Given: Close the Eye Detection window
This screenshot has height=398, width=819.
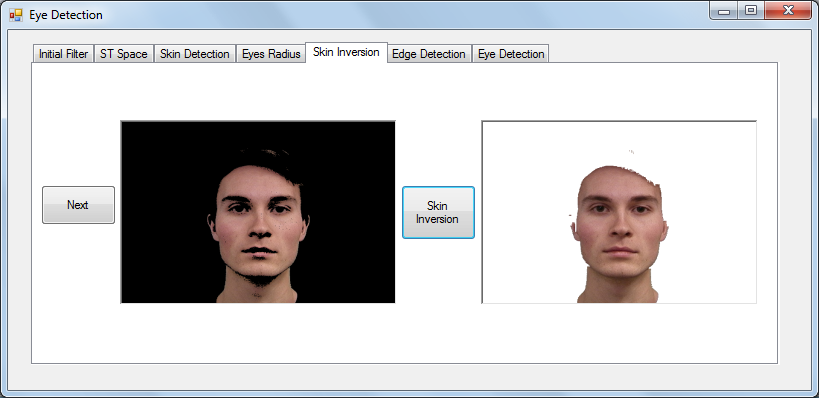Looking at the screenshot, I should coord(788,10).
